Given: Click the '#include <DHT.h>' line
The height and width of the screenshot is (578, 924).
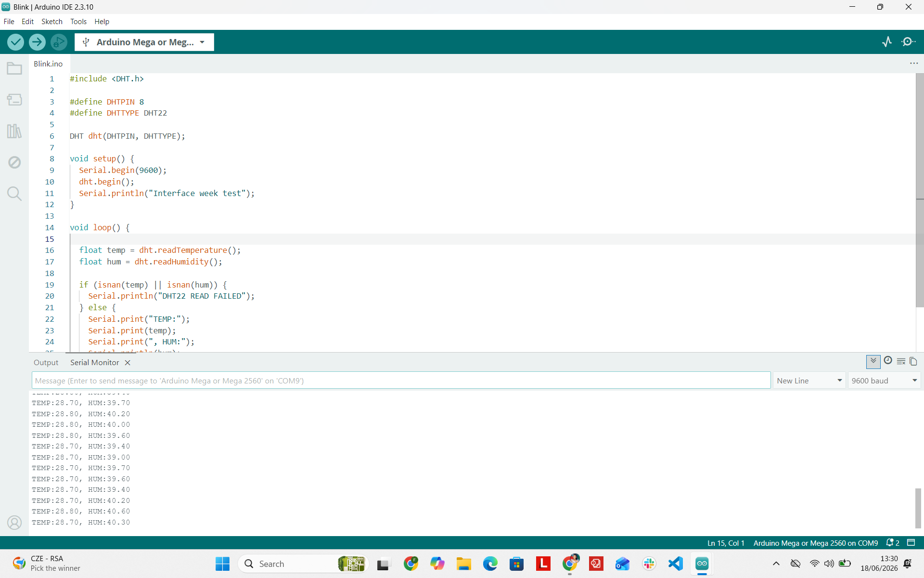Looking at the screenshot, I should (x=107, y=79).
